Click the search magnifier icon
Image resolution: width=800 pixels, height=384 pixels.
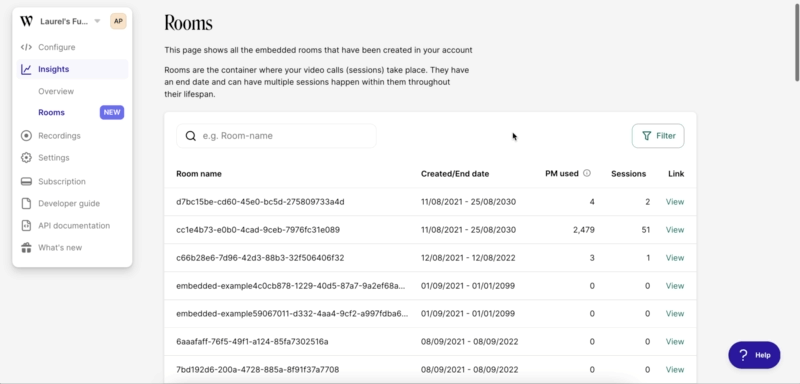point(191,136)
